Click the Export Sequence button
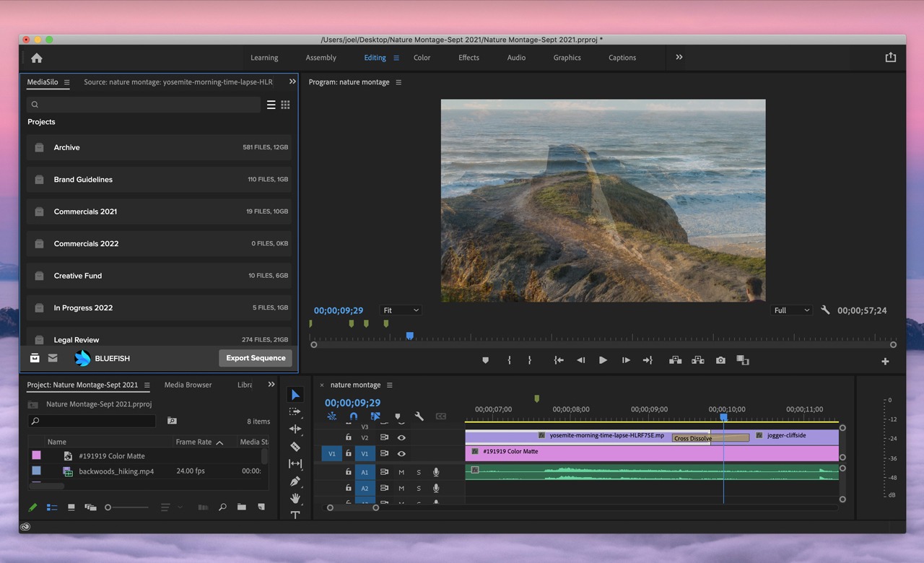The width and height of the screenshot is (924, 563). (x=256, y=358)
